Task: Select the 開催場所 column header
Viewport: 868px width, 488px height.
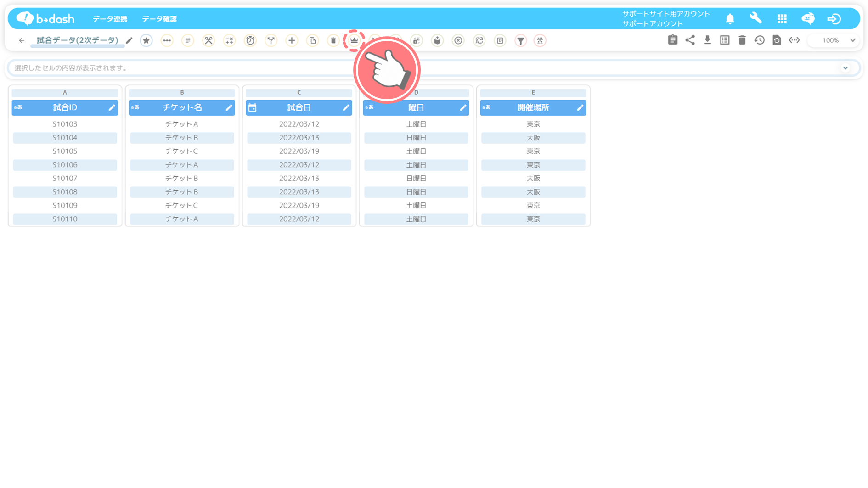Action: click(533, 107)
